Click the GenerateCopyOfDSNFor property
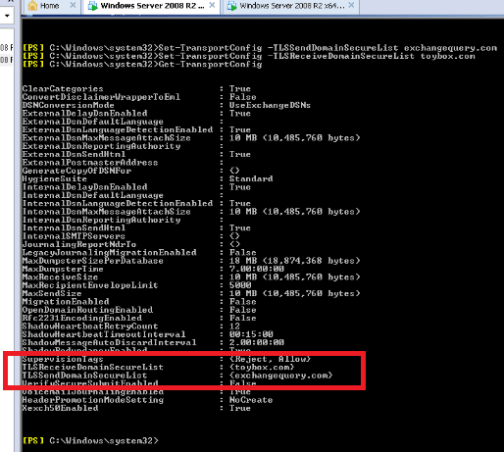Viewport: 504px width, 452px height. (77, 171)
